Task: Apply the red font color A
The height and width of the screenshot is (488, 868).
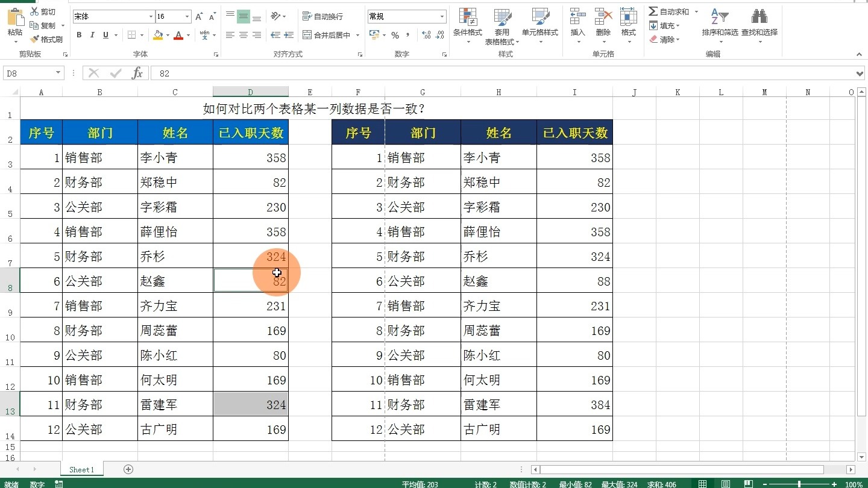Action: pyautogui.click(x=178, y=35)
